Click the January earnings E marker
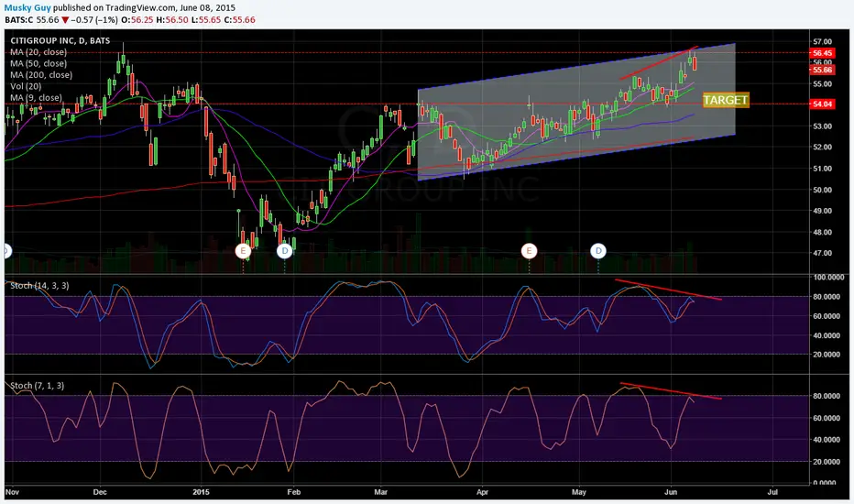The height and width of the screenshot is (504, 854). (x=243, y=251)
